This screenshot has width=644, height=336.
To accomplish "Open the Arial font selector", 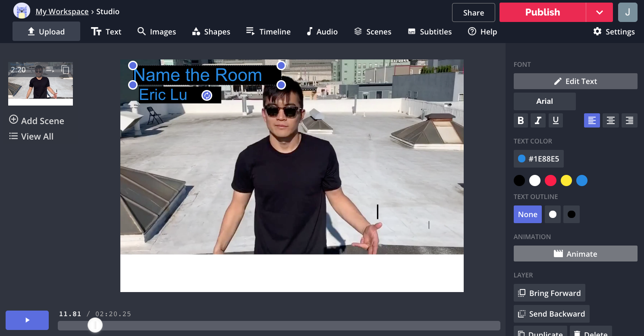I will click(x=544, y=101).
